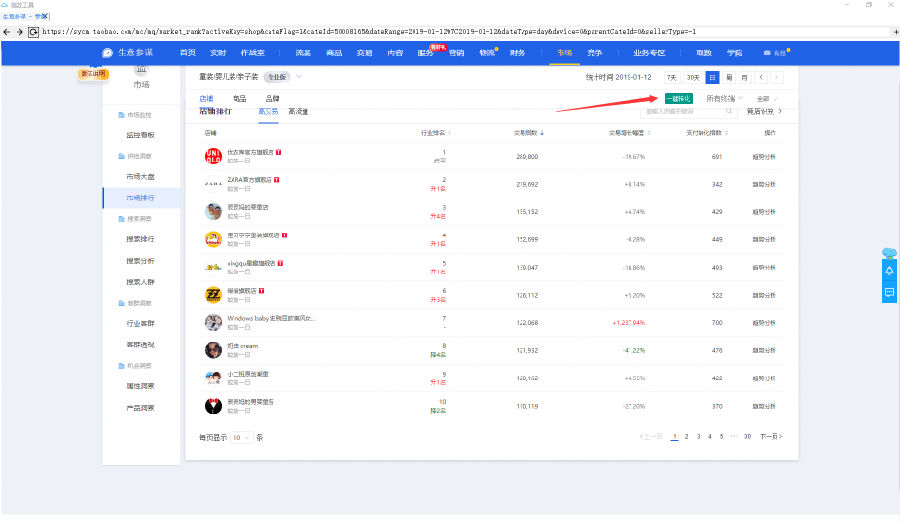Sort by 行业排名 column sort icon
The image size is (900, 524).
tap(449, 133)
